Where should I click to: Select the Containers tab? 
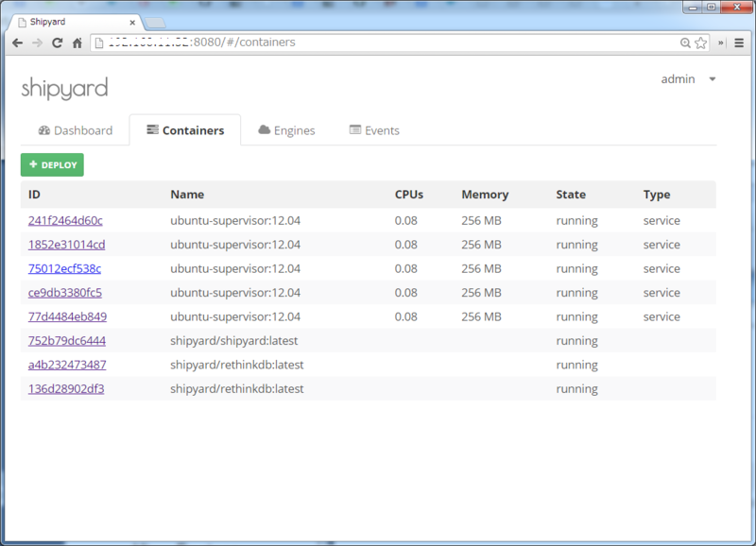185,130
